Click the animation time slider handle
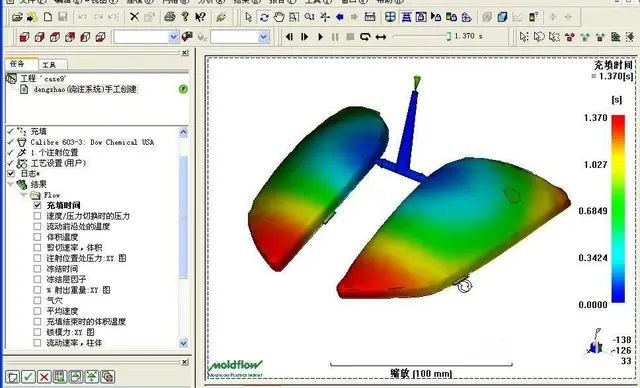 (448, 36)
